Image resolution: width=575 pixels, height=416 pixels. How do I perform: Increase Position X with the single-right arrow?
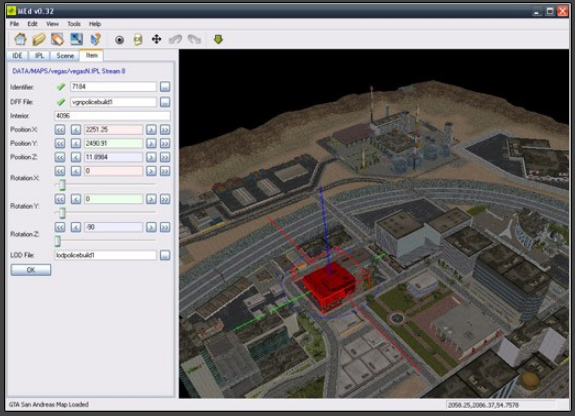point(151,129)
